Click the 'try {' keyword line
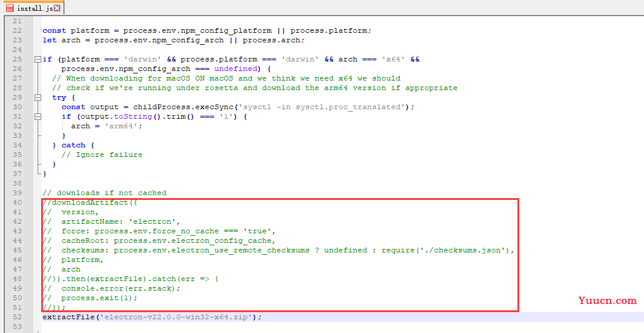The width and height of the screenshot is (644, 333). 64,98
